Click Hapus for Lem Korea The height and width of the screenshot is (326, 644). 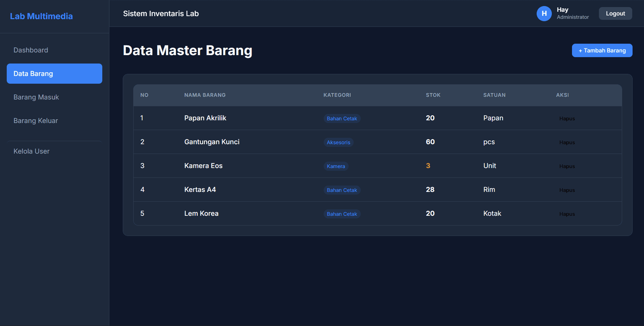(x=567, y=214)
